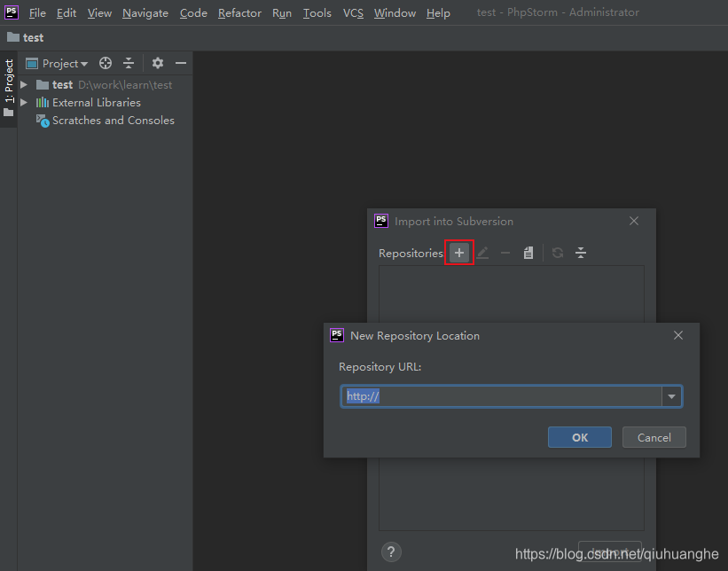Close the Import into Subversion dialog

click(634, 221)
